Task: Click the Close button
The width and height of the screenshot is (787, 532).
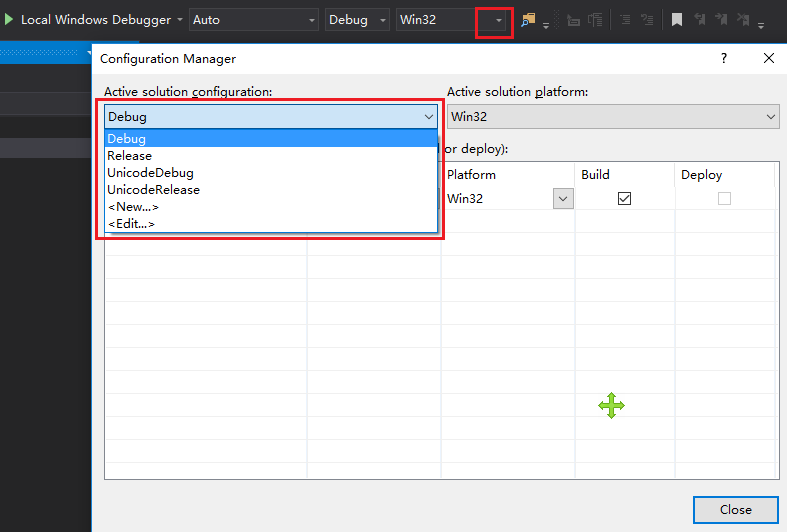Action: tap(736, 510)
